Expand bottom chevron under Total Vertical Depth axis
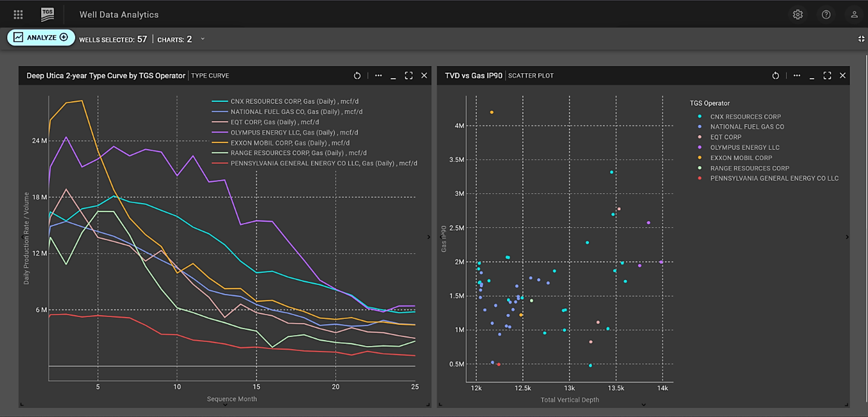This screenshot has height=417, width=868. tap(643, 404)
